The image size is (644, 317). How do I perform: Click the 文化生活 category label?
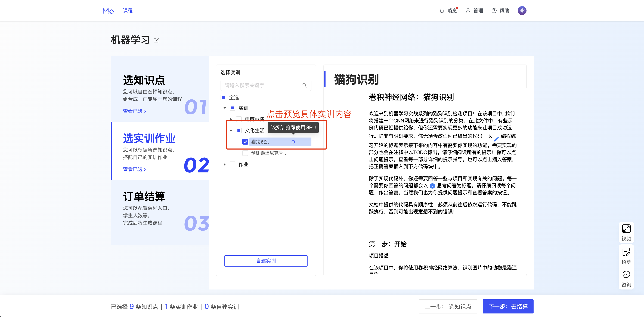255,130
